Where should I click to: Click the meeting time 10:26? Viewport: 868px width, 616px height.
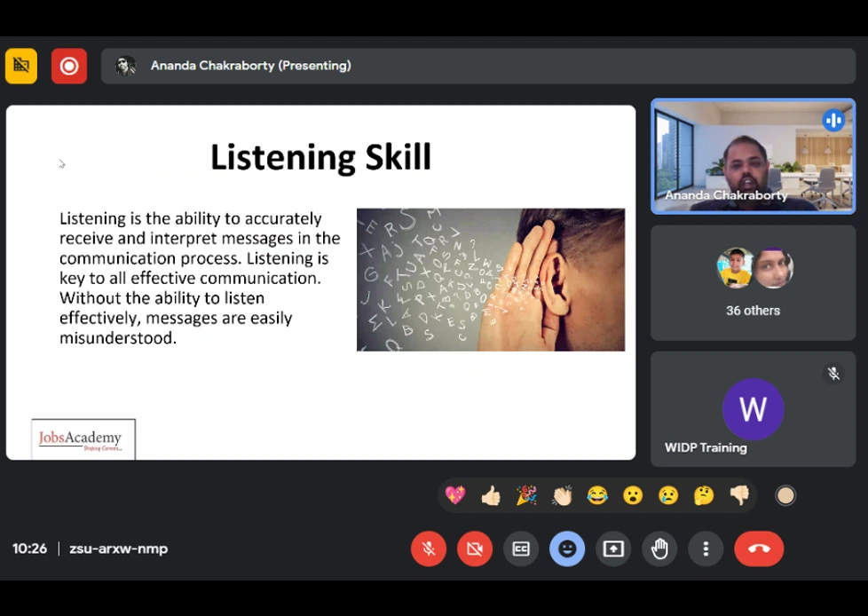[30, 549]
